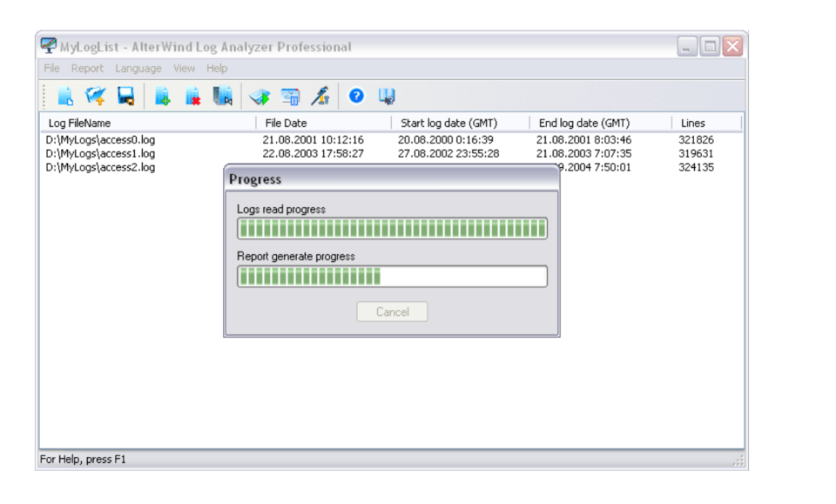Click lines value 324135
This screenshot has width=836, height=504.
[696, 167]
